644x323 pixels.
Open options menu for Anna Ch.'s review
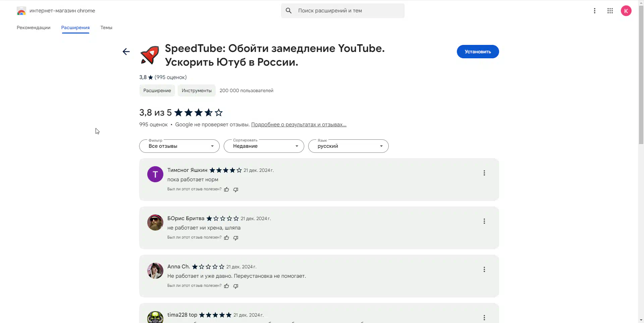(x=484, y=269)
